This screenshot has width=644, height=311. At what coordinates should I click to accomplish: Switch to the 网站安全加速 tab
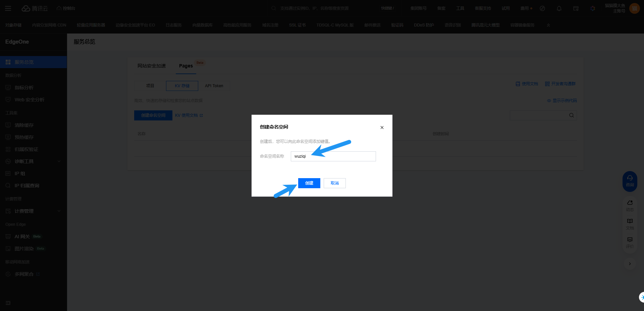click(x=152, y=66)
